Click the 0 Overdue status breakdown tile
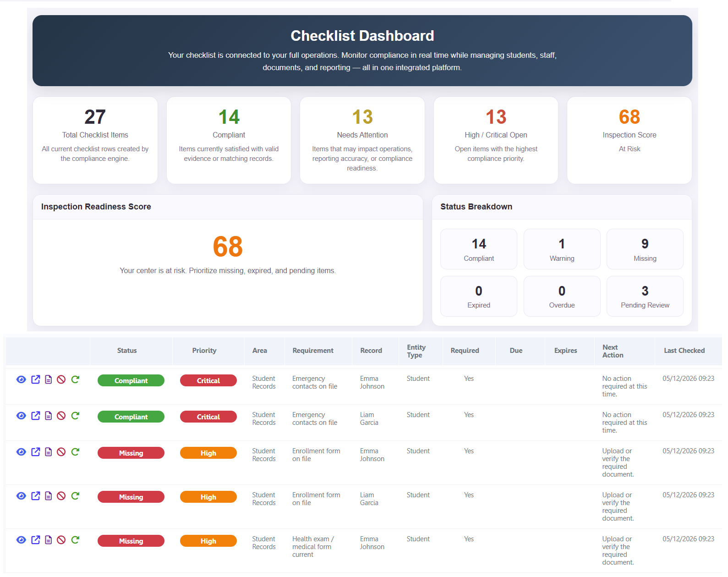The width and height of the screenshot is (728, 577). pos(562,297)
